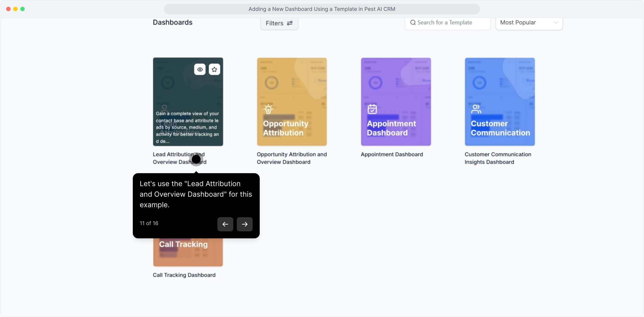Viewport: 644px width, 317px height.
Task: Click the chevron arrow of Most Popular dropdown
Action: [x=556, y=23]
